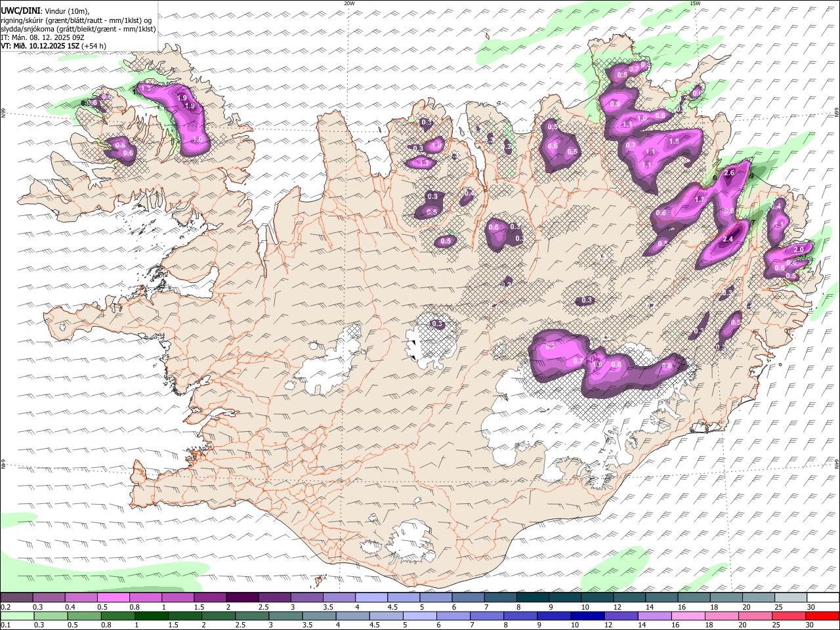Screen dimensions: 840x630
Task: Click the 'slydda/snjókoma' legend description line
Action: coord(79,29)
